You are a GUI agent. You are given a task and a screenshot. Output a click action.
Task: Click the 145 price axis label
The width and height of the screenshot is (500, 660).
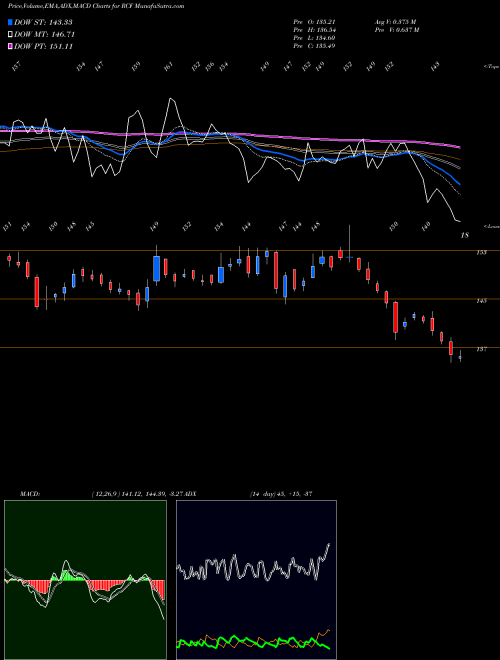481,301
